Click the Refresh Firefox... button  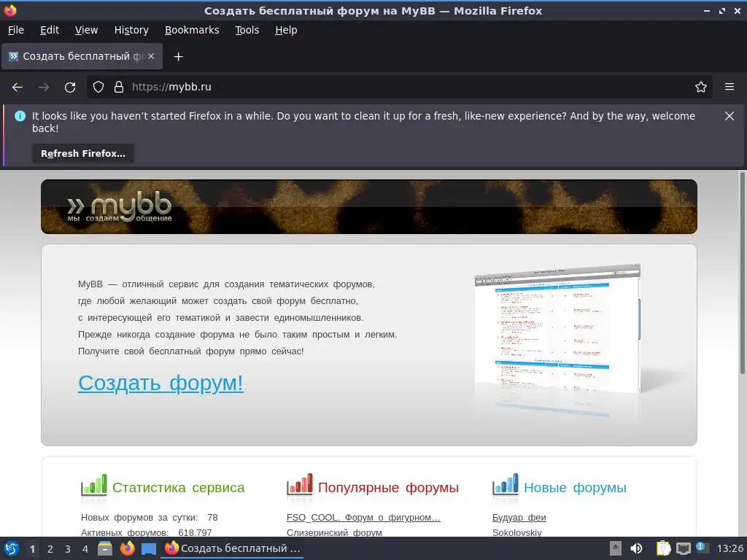click(x=83, y=153)
